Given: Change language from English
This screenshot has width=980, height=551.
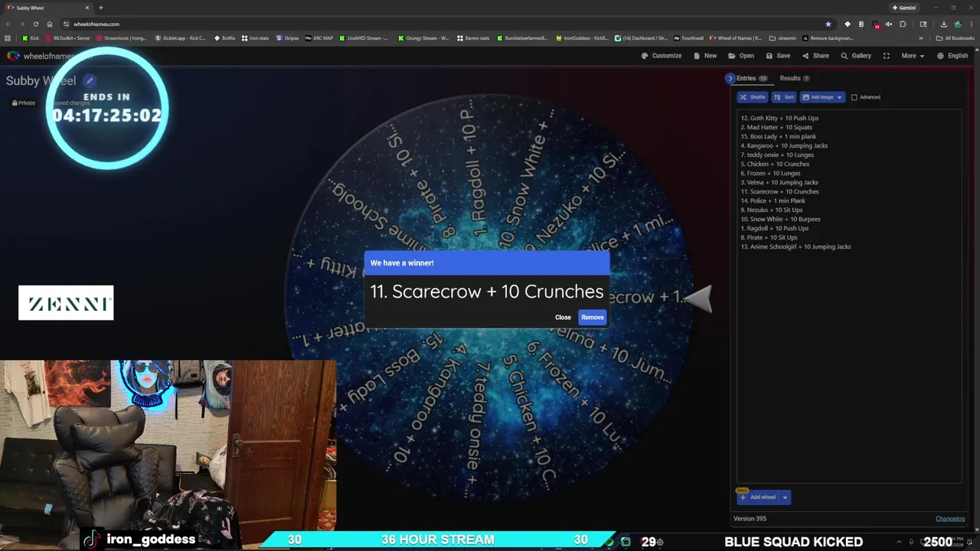Looking at the screenshot, I should click(x=952, y=56).
